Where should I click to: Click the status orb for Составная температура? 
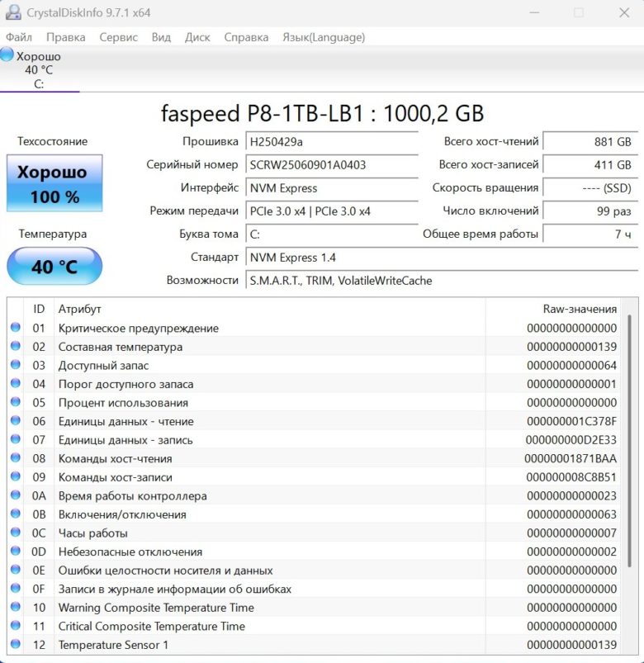(x=16, y=346)
